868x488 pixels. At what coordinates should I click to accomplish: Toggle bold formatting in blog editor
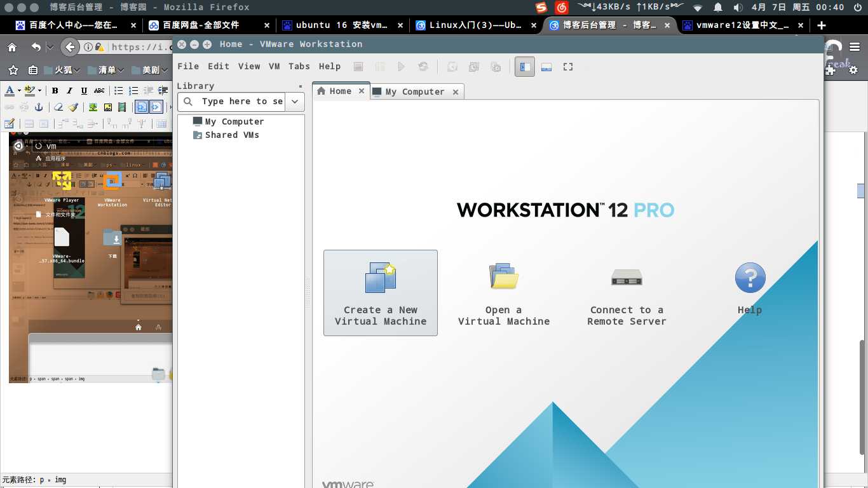[55, 90]
